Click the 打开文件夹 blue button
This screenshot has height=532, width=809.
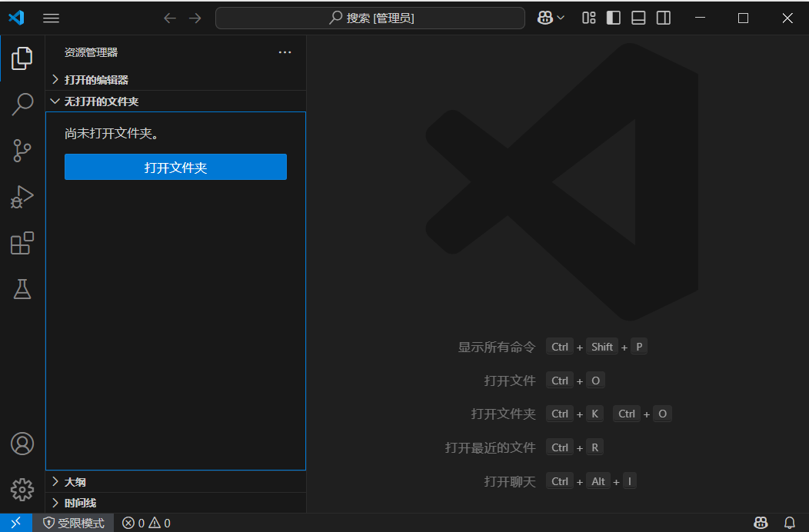(x=175, y=167)
